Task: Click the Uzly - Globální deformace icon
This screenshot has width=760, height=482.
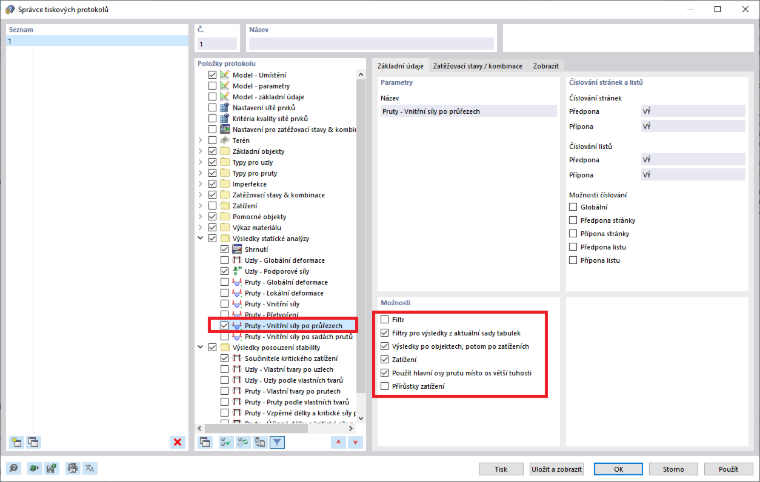Action: (x=237, y=260)
